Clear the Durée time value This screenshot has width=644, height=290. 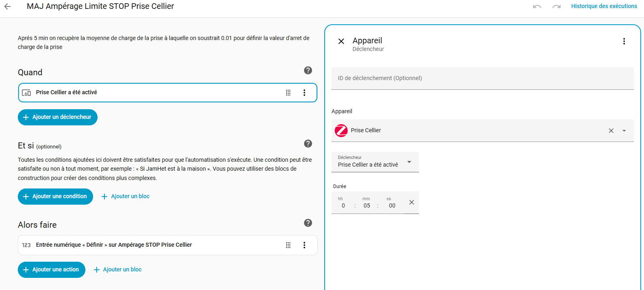tap(412, 202)
